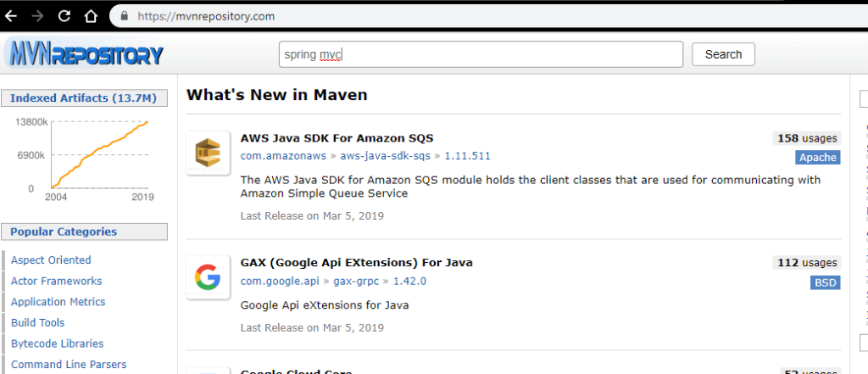Click the Search button

pos(723,54)
